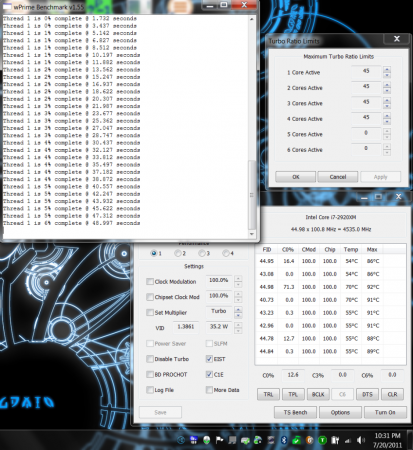Enable the Disable Turbo checkbox
The image size is (413, 450).
click(150, 359)
